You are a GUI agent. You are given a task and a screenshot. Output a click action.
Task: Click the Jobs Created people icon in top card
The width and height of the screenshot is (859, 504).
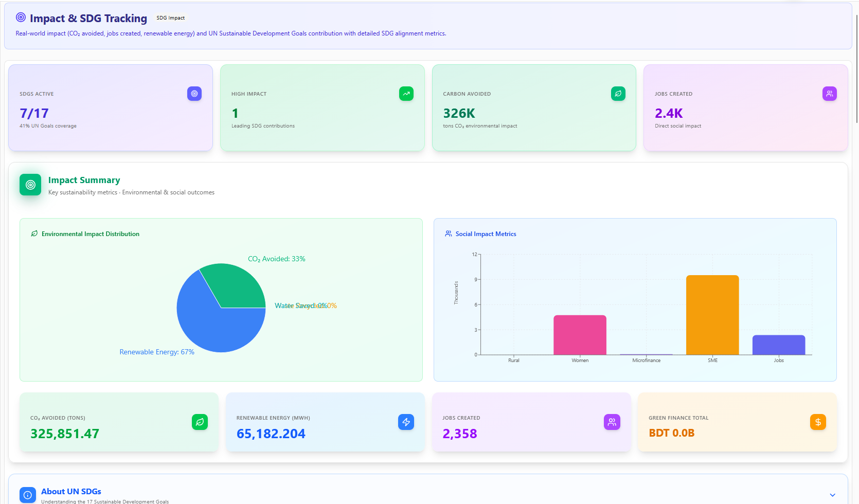click(829, 94)
